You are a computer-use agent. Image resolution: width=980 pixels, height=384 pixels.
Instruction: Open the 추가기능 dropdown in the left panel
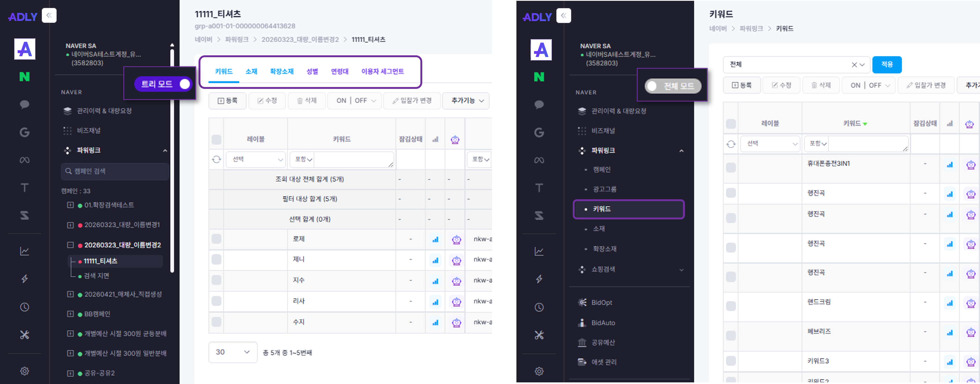[466, 101]
